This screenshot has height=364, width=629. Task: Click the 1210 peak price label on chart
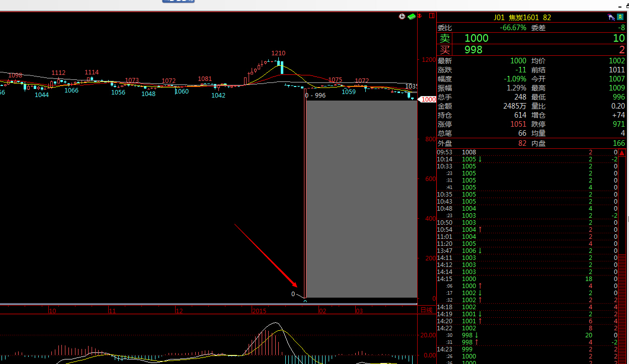[x=278, y=53]
